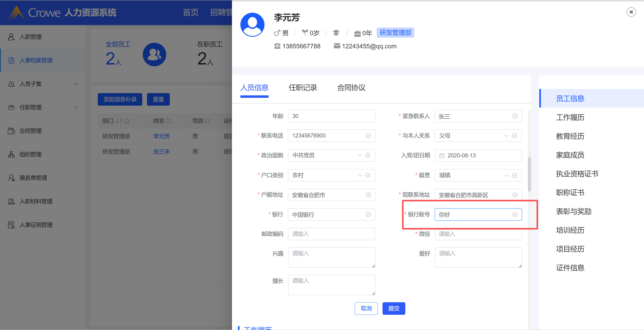Click the sort arrows beside 部门 column

[119, 121]
